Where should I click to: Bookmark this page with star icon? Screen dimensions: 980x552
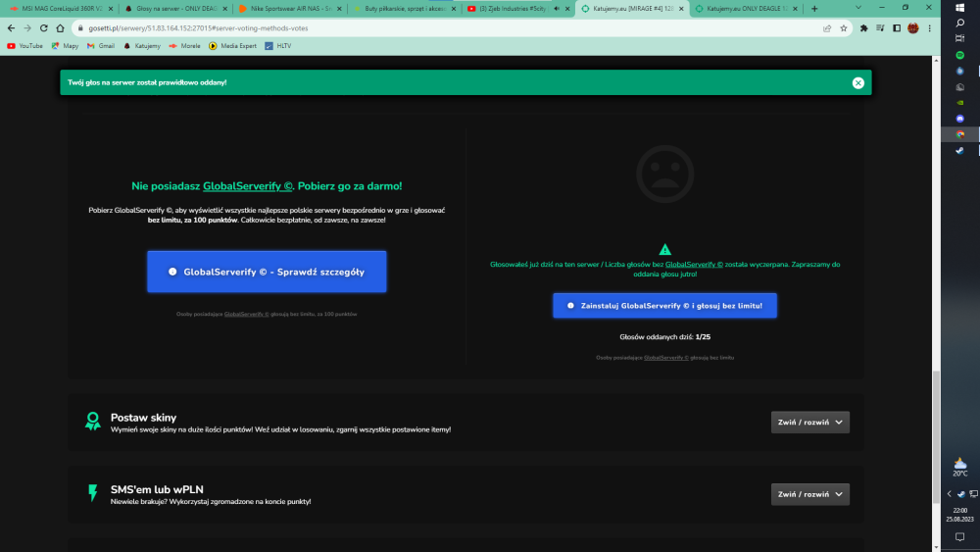[843, 28]
